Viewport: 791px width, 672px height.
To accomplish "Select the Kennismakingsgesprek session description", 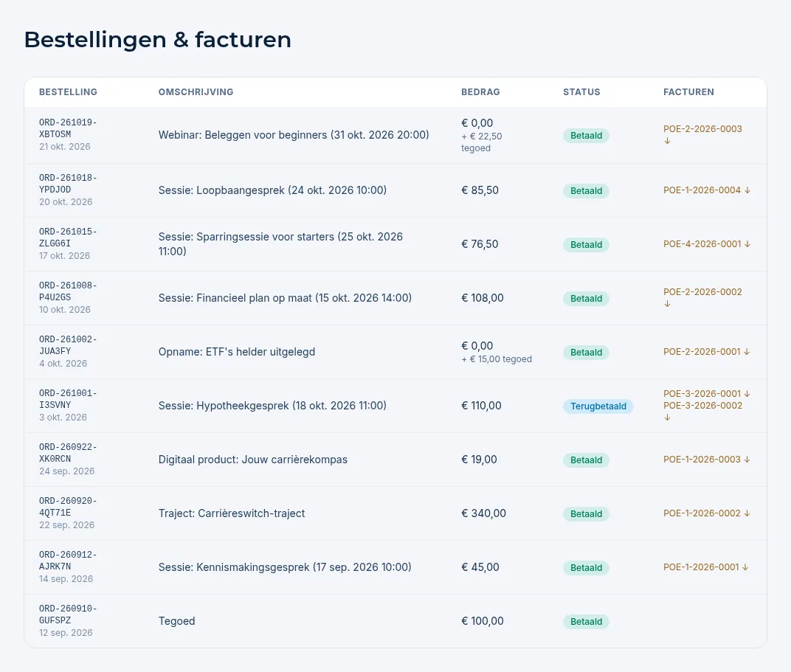I will coord(285,568).
